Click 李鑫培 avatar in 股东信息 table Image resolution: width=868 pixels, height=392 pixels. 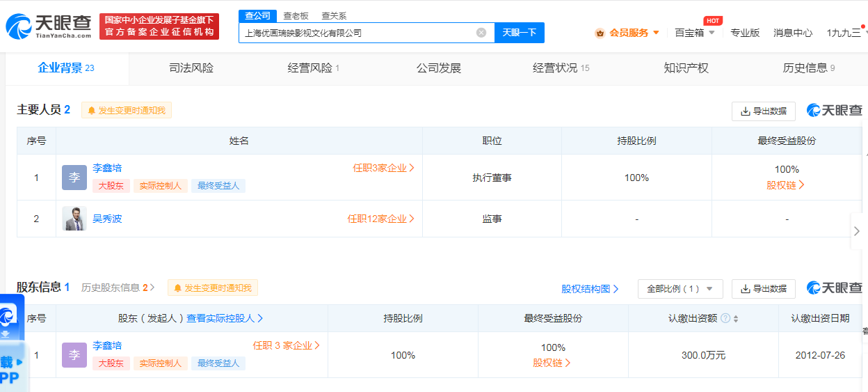coord(74,355)
